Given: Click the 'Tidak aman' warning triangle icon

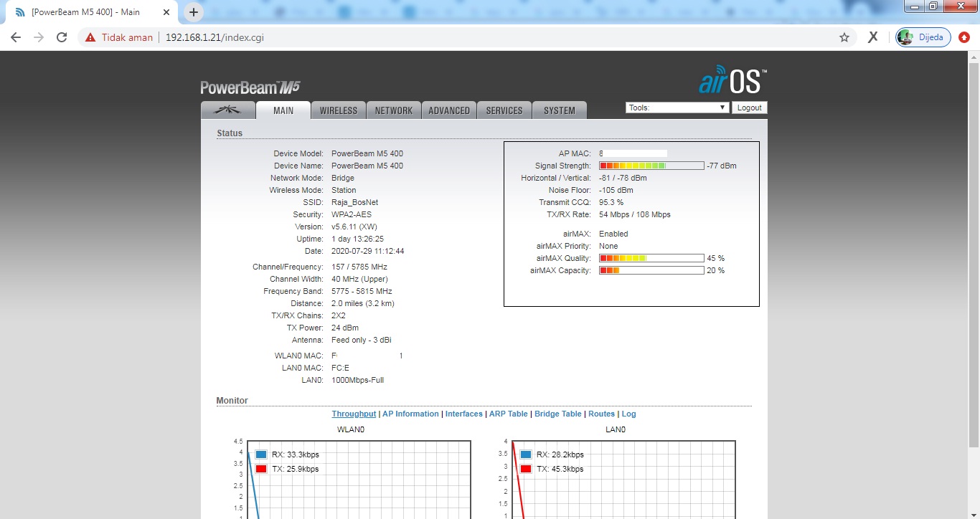Looking at the screenshot, I should point(90,37).
